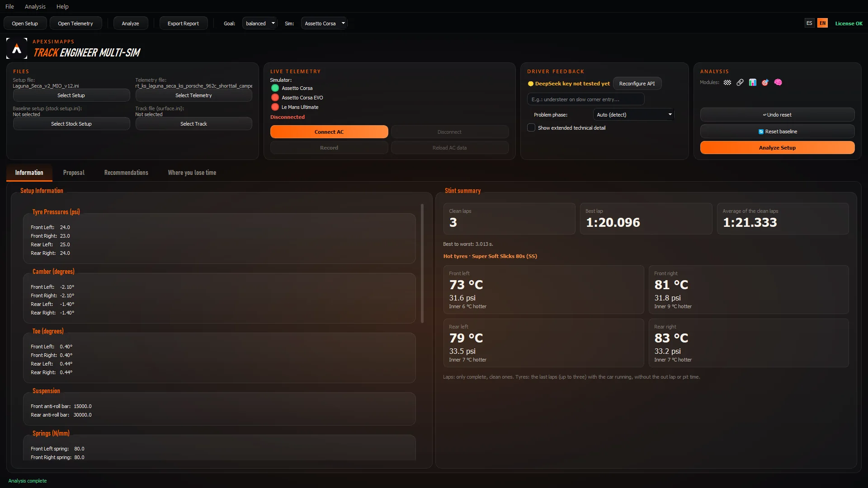Open the Analysis menu
This screenshot has height=488, width=868.
35,6
